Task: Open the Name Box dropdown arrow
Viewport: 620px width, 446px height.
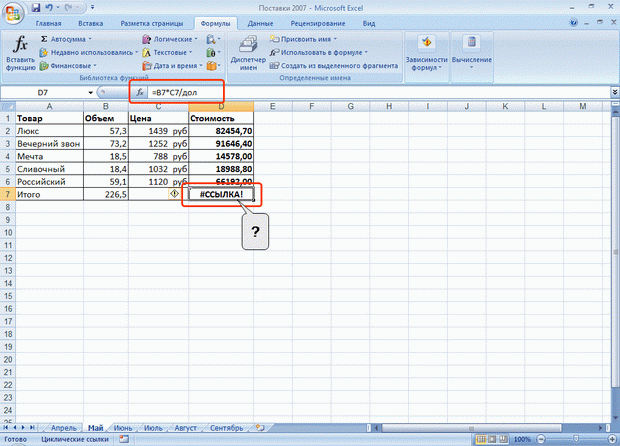Action: coord(91,93)
